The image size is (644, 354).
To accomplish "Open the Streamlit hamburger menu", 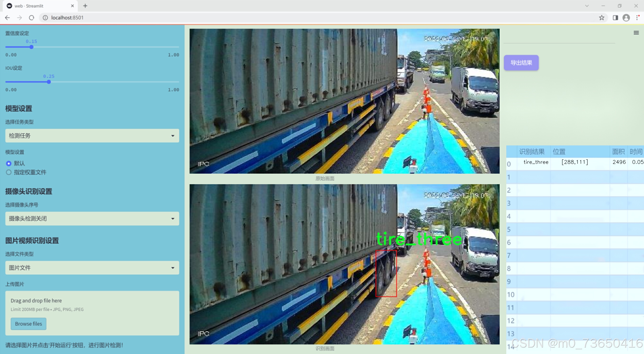I will coord(636,33).
